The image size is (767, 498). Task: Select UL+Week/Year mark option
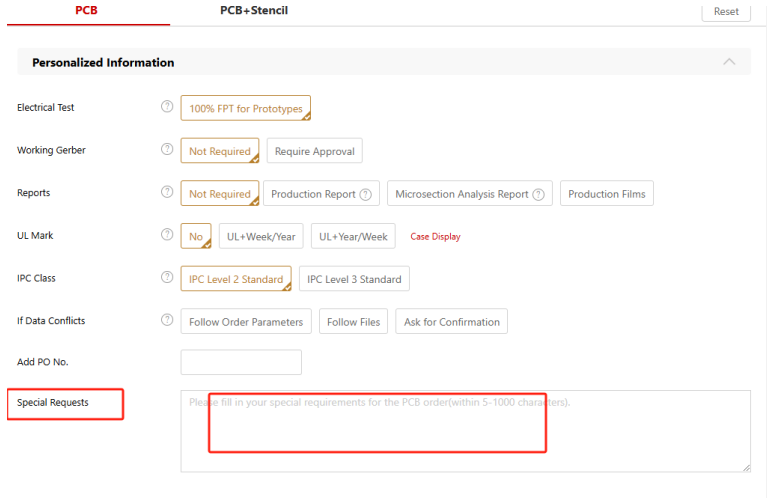(259, 236)
